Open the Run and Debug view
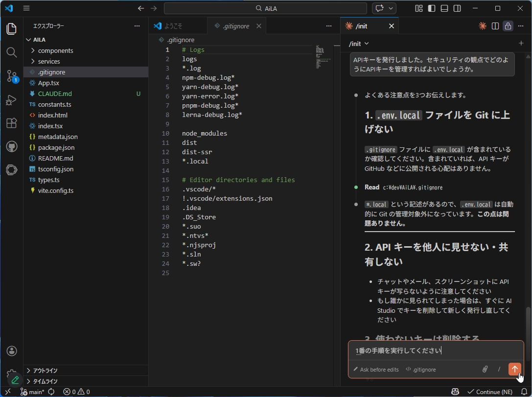 tap(11, 100)
